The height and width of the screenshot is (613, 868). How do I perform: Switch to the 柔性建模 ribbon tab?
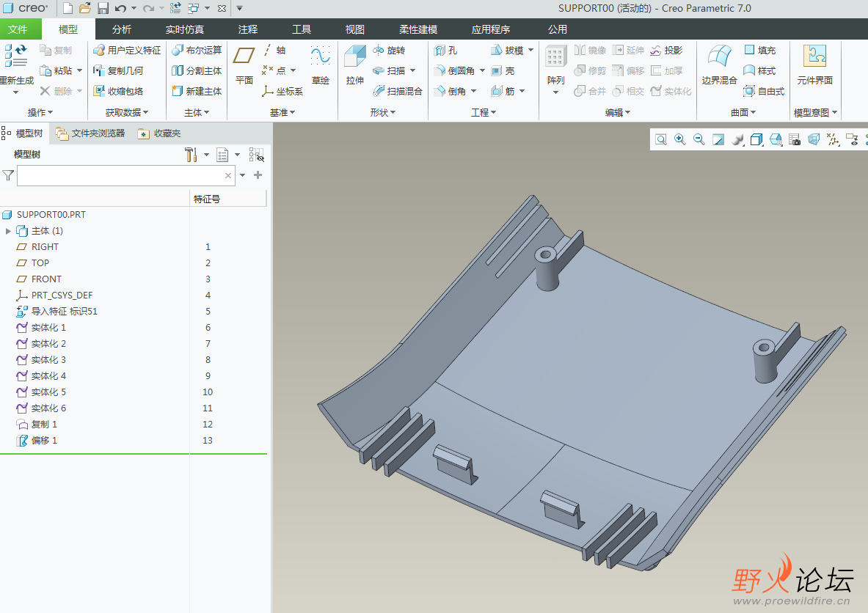point(418,29)
